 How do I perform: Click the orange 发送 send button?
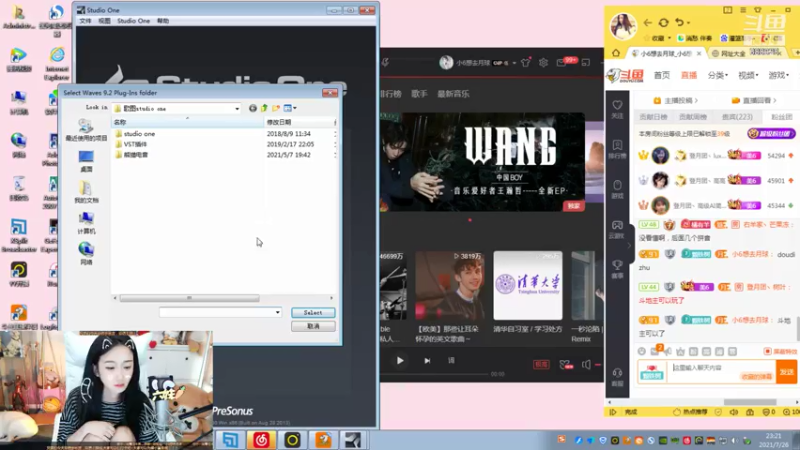786,371
